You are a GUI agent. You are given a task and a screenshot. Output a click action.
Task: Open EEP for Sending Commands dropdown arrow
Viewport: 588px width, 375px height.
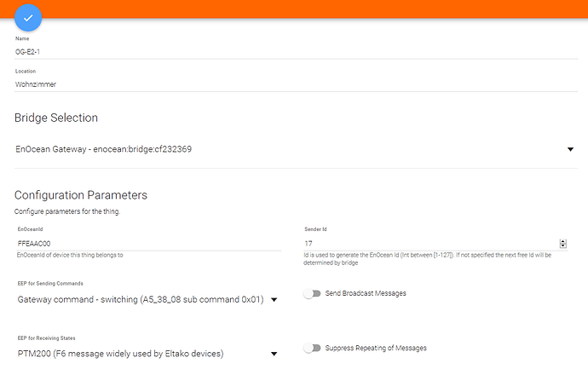274,299
